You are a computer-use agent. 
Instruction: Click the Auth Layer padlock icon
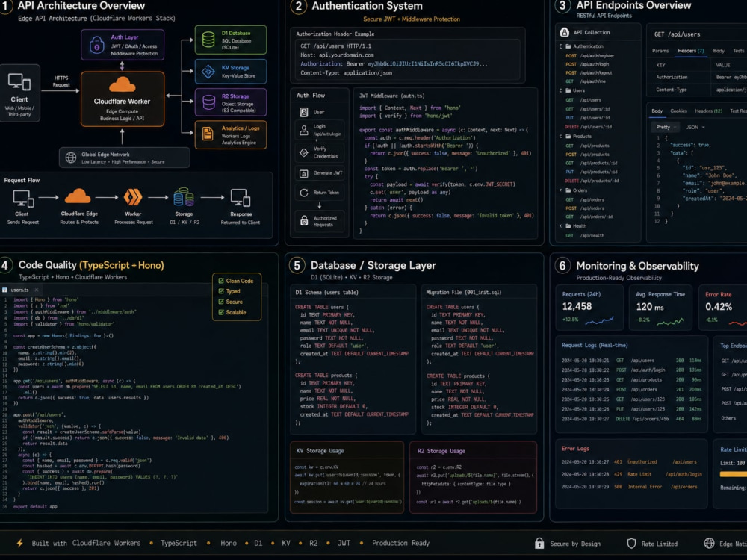click(x=96, y=45)
